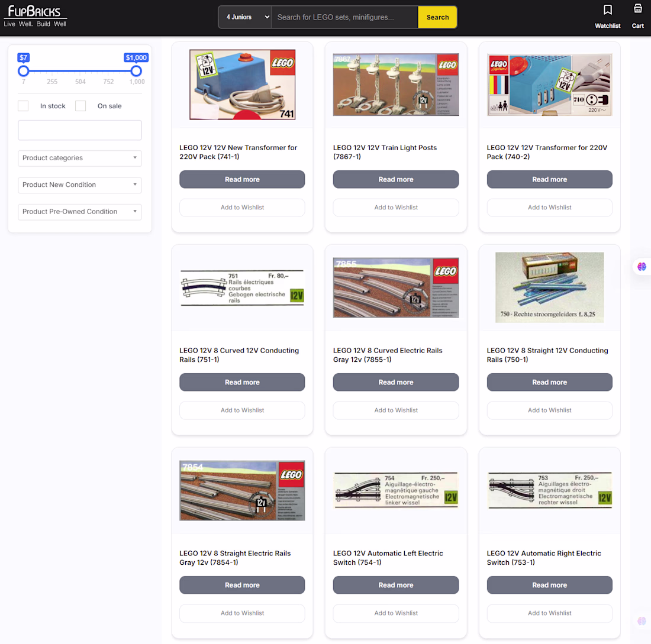Image resolution: width=651 pixels, height=644 pixels.
Task: Grab the minimum price slider handle
Action: (x=24, y=71)
